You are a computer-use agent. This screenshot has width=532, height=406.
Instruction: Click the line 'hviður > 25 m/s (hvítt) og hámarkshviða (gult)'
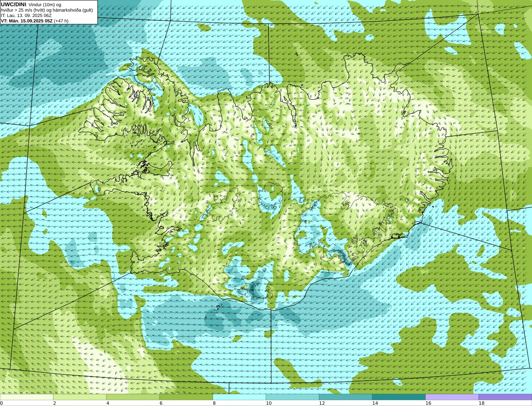[x=47, y=10]
